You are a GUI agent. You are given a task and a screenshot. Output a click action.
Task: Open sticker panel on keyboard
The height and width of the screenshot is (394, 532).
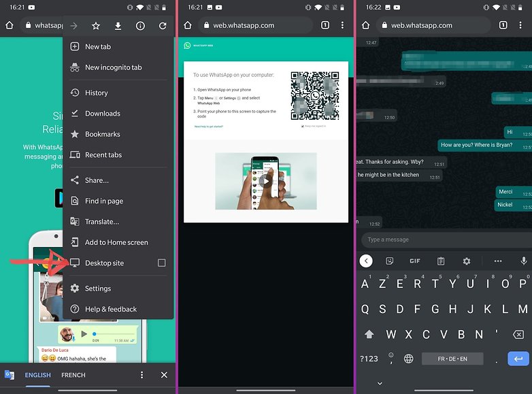coord(390,261)
